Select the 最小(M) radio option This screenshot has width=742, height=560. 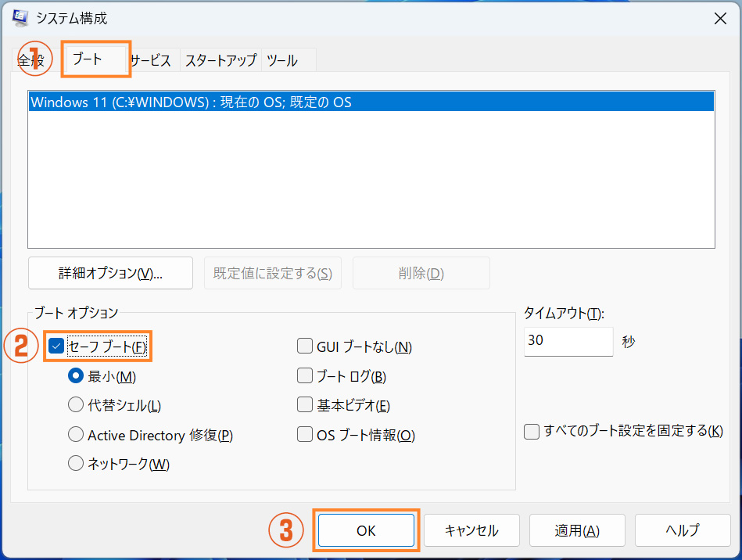[76, 376]
